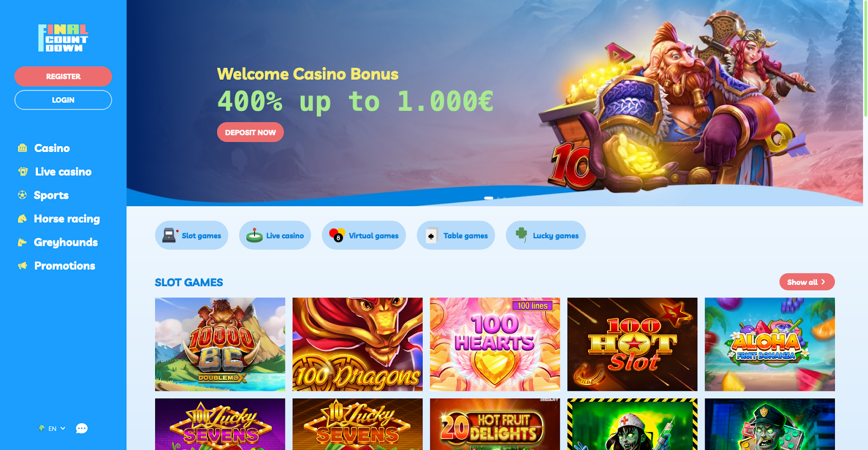The image size is (868, 450).
Task: Select the Slot games category tab
Action: click(x=192, y=235)
